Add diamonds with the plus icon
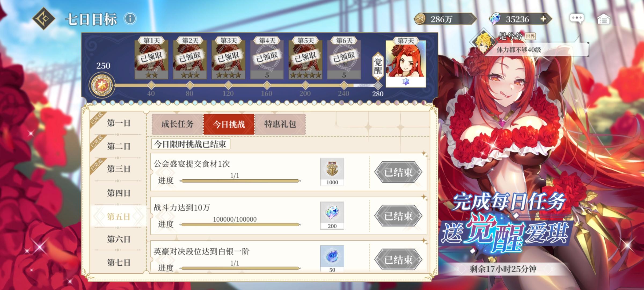The height and width of the screenshot is (290, 644). coord(543,19)
